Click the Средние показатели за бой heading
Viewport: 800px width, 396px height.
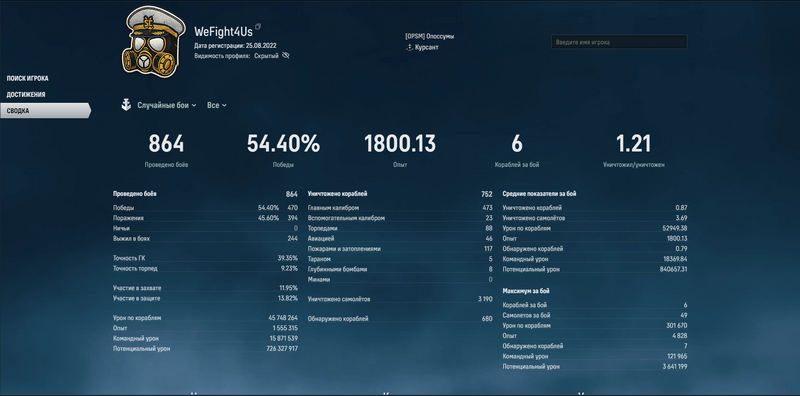coord(539,194)
